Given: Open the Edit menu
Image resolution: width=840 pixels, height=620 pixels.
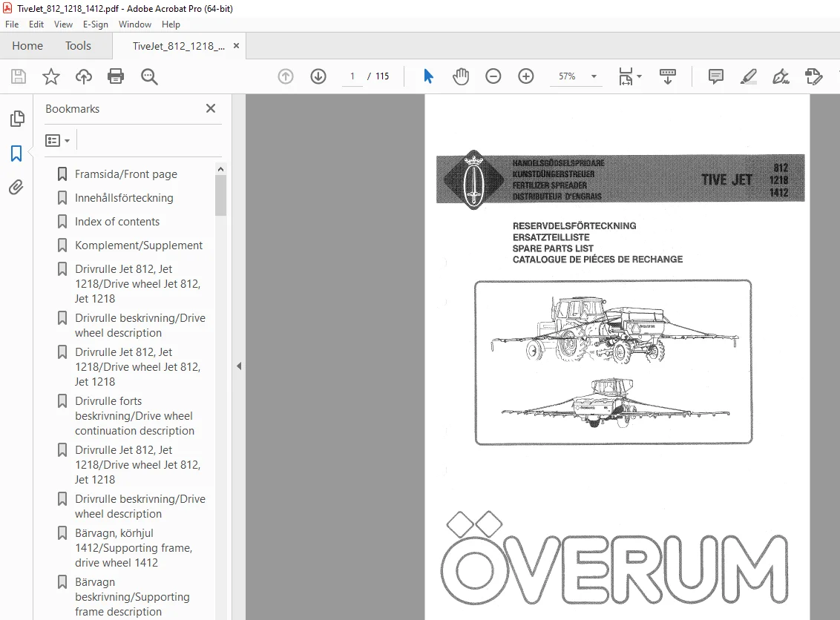Looking at the screenshot, I should coord(36,24).
